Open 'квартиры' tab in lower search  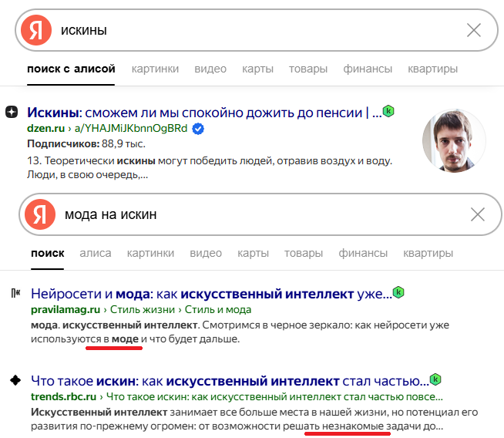(x=428, y=253)
